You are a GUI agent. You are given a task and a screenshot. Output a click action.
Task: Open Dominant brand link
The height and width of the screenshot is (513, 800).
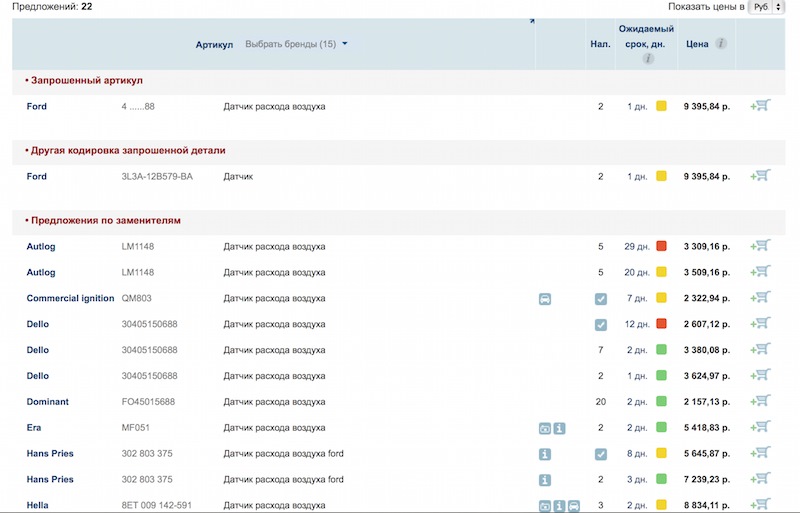[x=47, y=402]
